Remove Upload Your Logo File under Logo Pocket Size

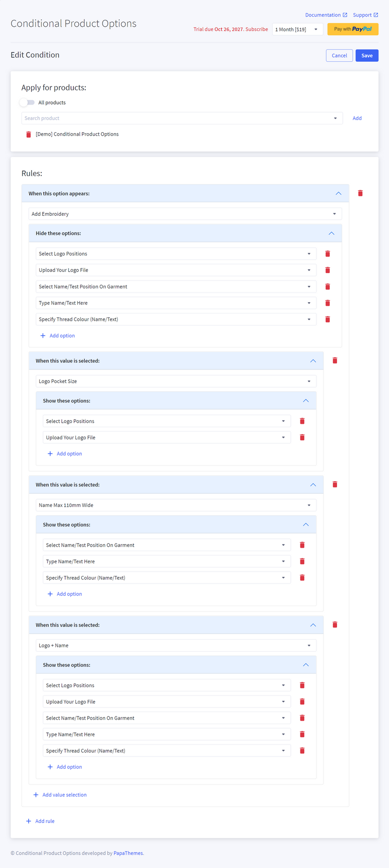click(x=302, y=437)
